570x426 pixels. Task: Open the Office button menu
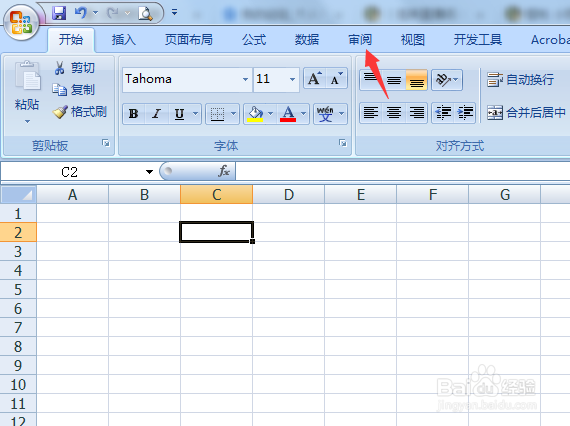[x=21, y=23]
